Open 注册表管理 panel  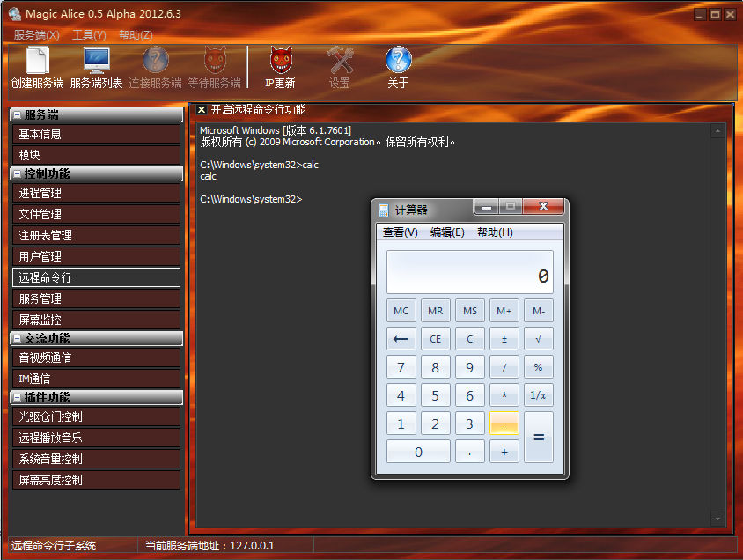[96, 235]
